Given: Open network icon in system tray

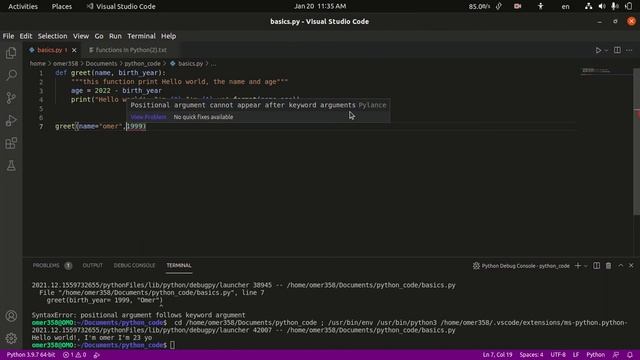Looking at the screenshot, I should 588,6.
